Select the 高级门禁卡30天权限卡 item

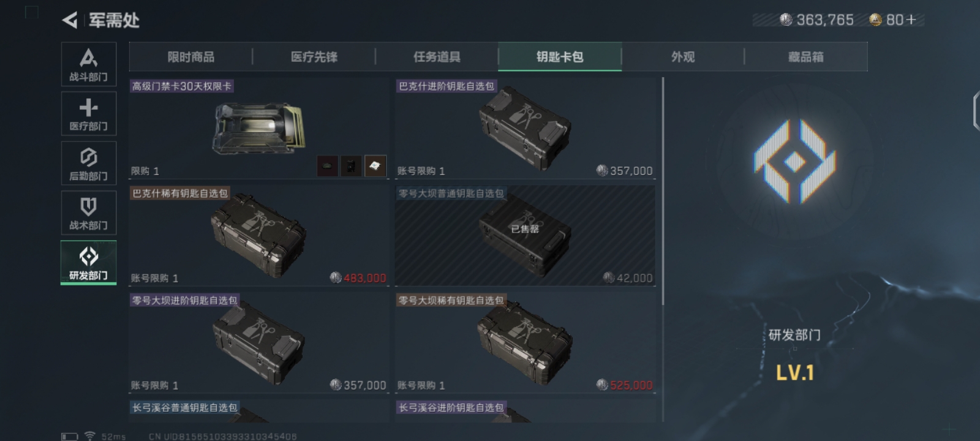(x=259, y=129)
